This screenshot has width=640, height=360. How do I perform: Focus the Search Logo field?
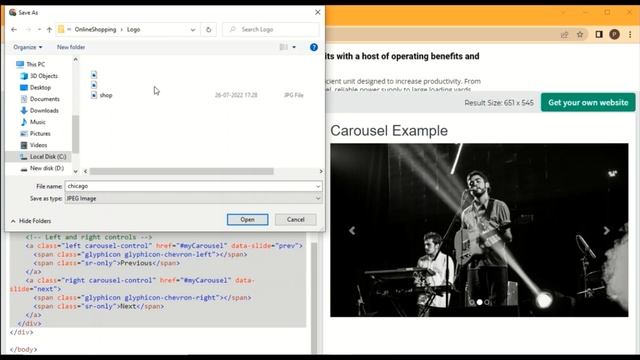click(x=271, y=29)
